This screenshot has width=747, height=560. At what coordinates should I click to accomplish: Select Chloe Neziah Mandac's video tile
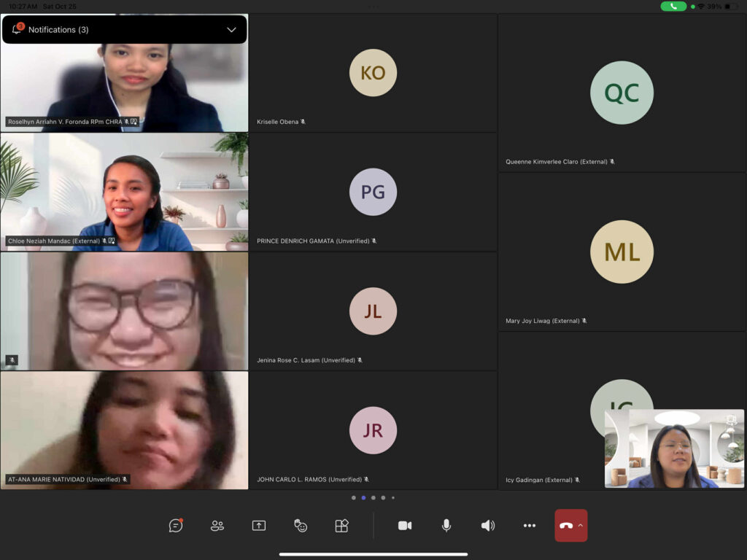pos(124,192)
